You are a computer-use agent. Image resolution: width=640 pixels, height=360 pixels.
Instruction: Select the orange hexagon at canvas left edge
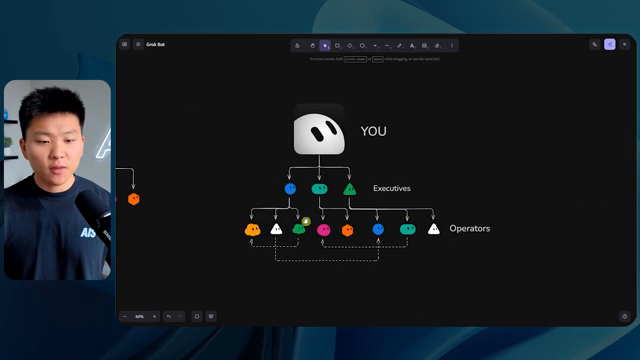[x=134, y=199]
